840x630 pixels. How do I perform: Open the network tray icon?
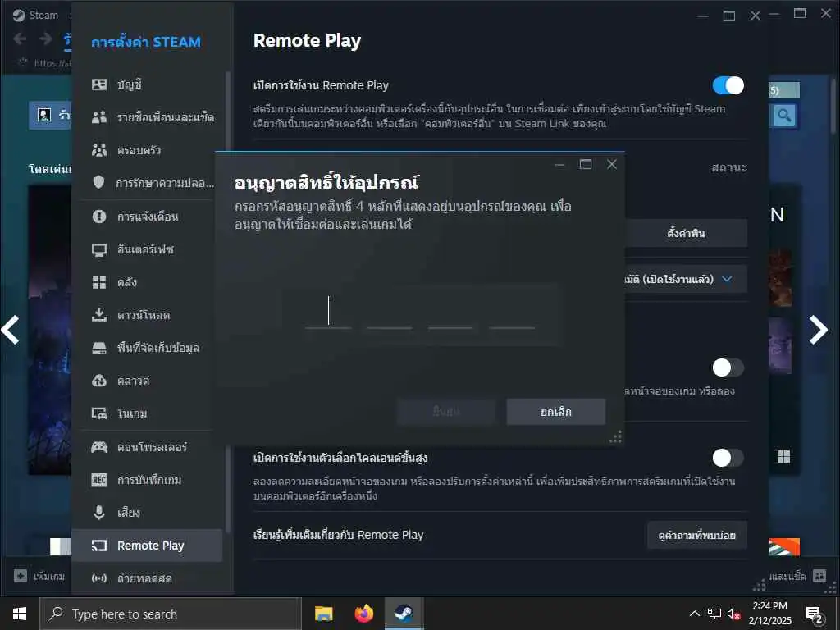pos(714,614)
